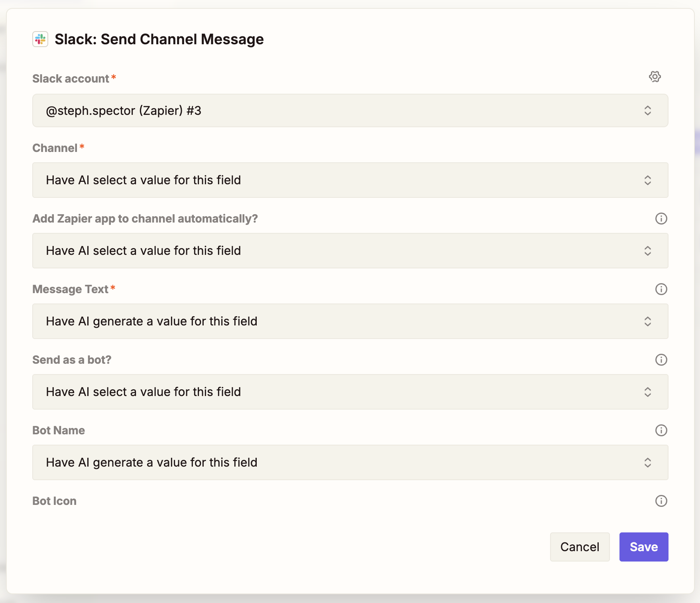Show info for Add Zapier app field
700x603 pixels.
click(x=661, y=219)
